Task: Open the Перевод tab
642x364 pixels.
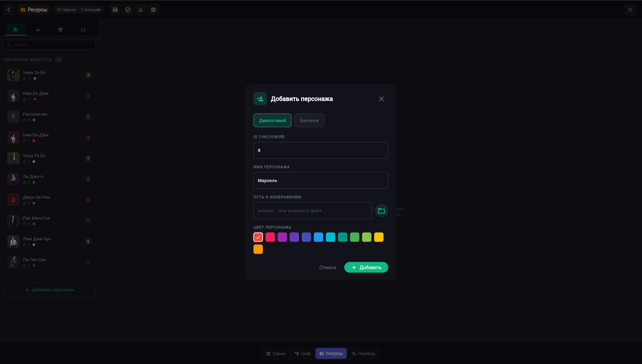Action: (x=363, y=354)
